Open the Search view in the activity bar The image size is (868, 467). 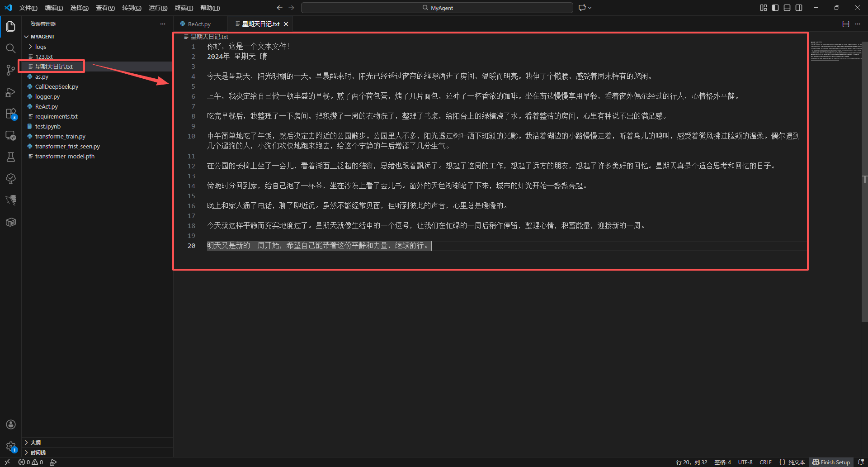(10, 48)
